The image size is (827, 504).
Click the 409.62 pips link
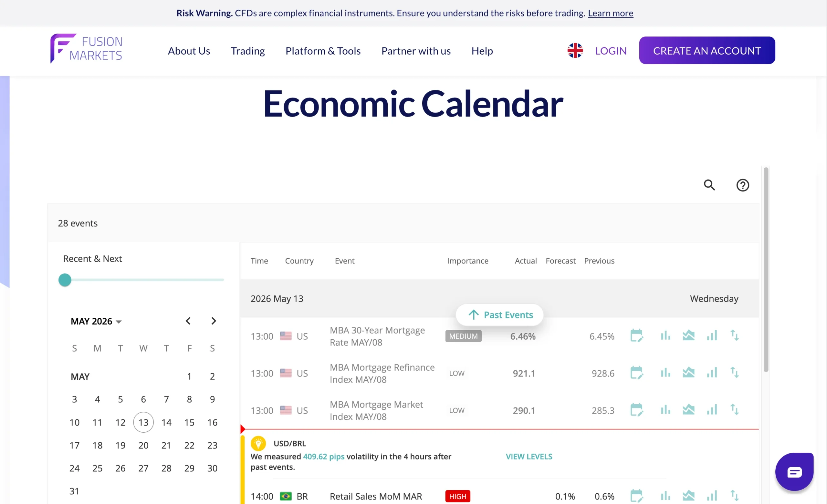click(324, 456)
